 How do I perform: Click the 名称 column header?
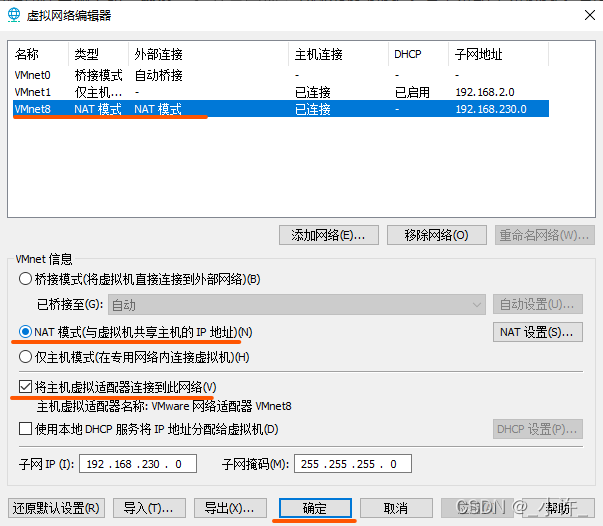click(x=40, y=54)
